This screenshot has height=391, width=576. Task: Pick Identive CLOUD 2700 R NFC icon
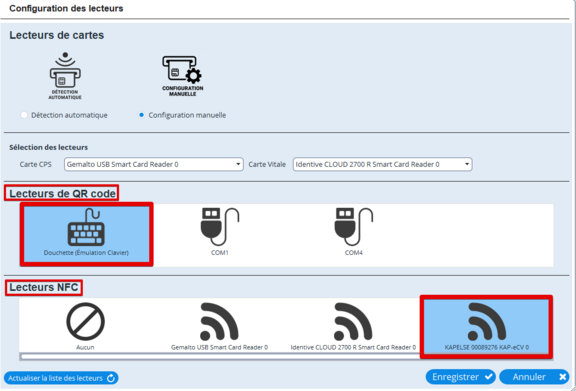(353, 322)
